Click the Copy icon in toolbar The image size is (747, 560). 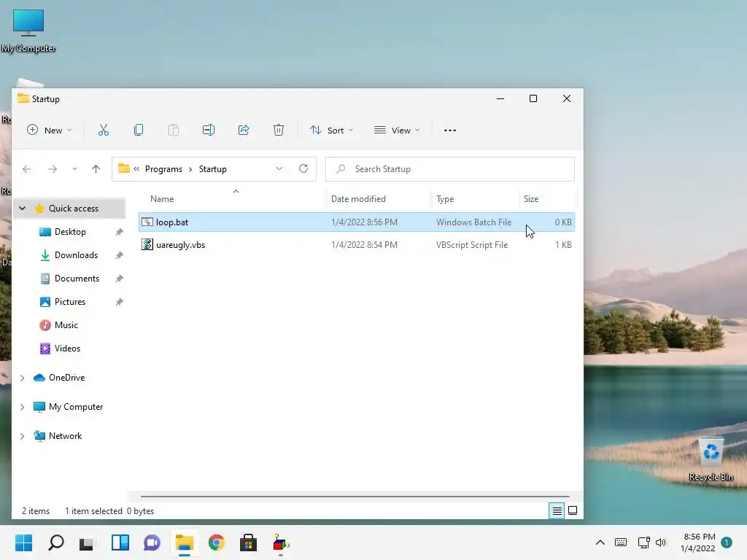click(139, 130)
